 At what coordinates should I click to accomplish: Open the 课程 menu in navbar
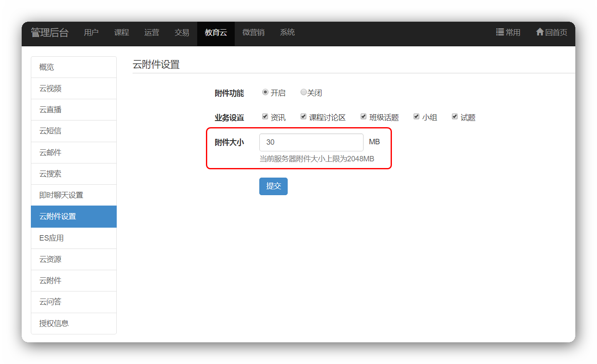(121, 33)
